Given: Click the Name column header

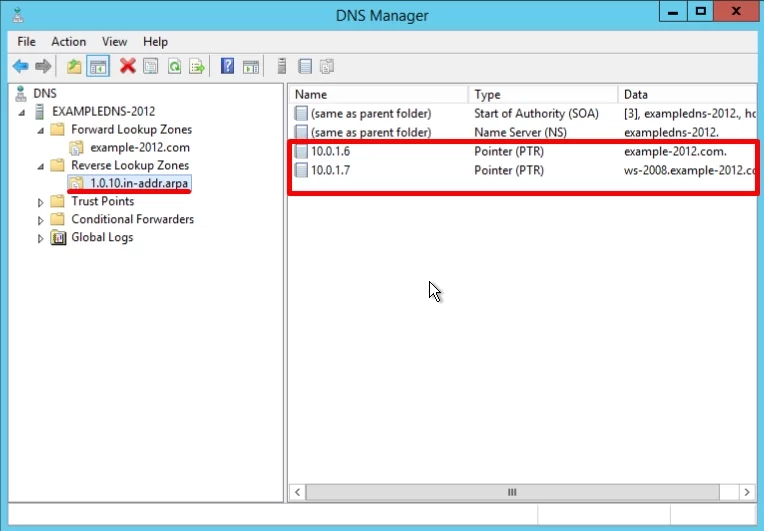Looking at the screenshot, I should [378, 94].
